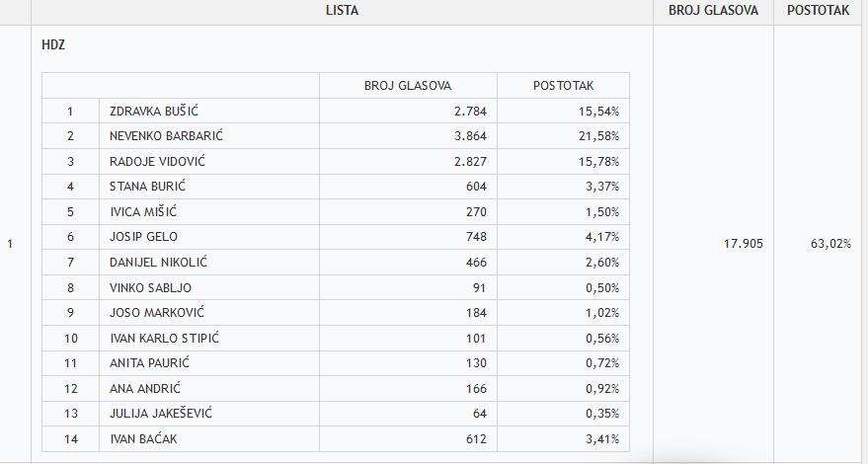The width and height of the screenshot is (868, 464).
Task: Click the inner BROJ GLASOVA header cell
Action: point(408,86)
